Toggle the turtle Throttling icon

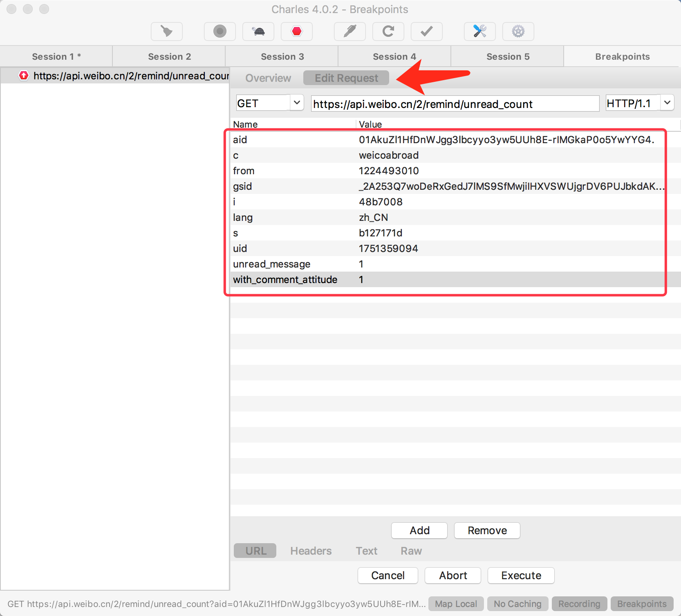pos(258,31)
